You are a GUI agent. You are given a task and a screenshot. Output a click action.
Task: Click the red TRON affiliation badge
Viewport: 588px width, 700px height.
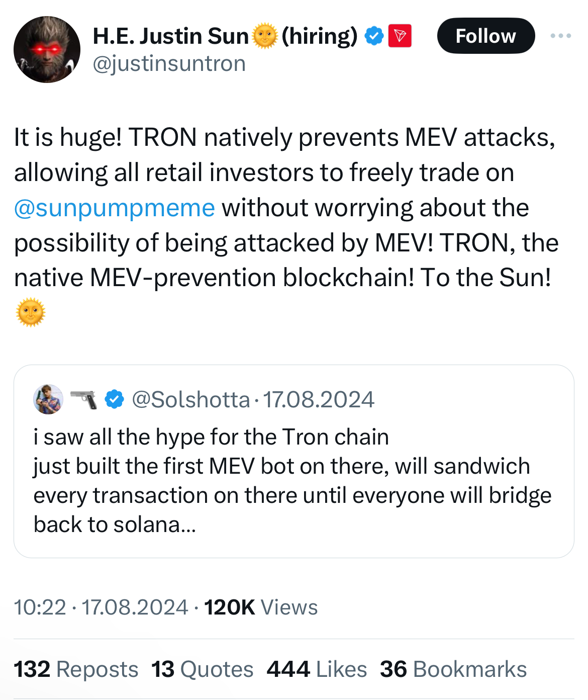[x=400, y=36]
